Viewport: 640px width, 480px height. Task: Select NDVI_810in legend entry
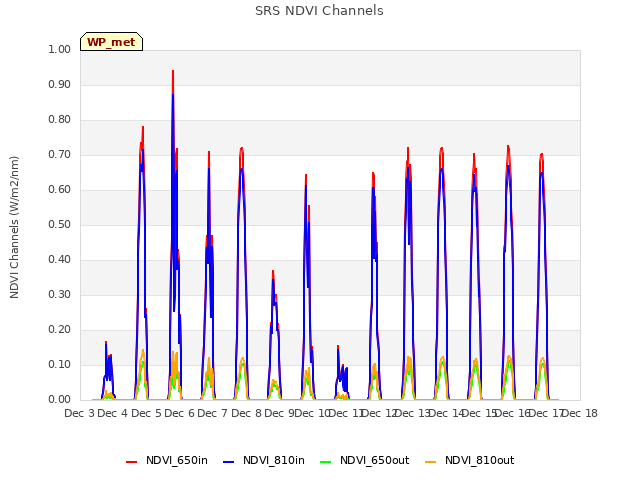[264, 460]
